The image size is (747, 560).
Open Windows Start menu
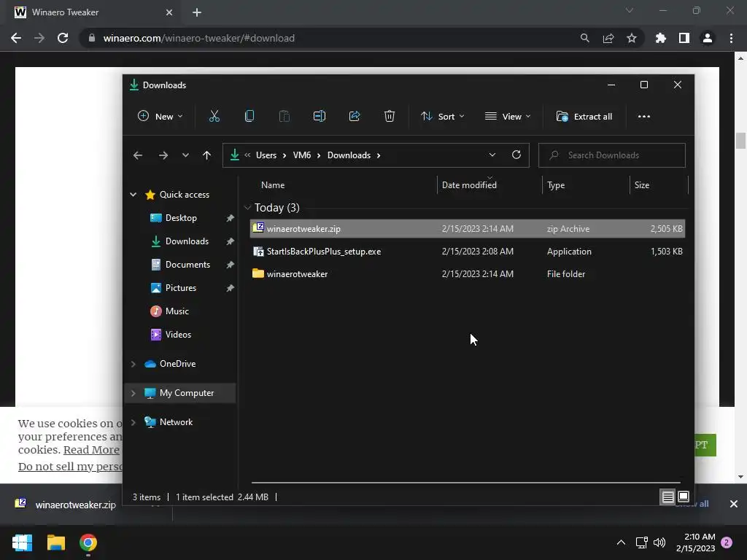coord(23,542)
